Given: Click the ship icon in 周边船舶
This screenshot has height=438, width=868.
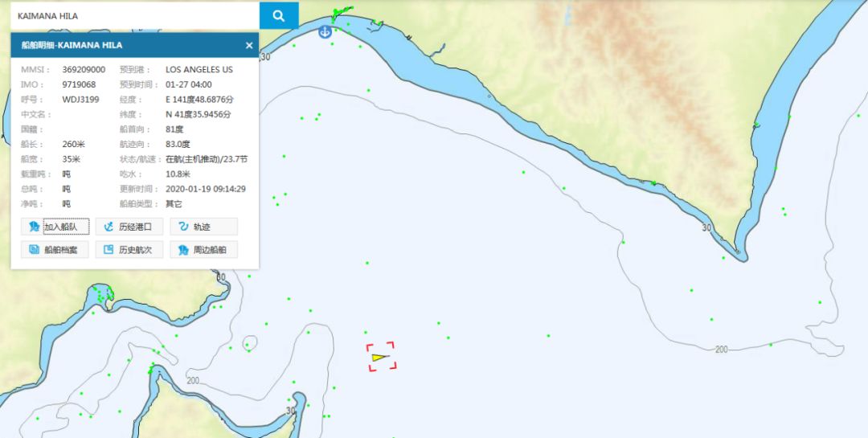Looking at the screenshot, I should click(x=183, y=250).
